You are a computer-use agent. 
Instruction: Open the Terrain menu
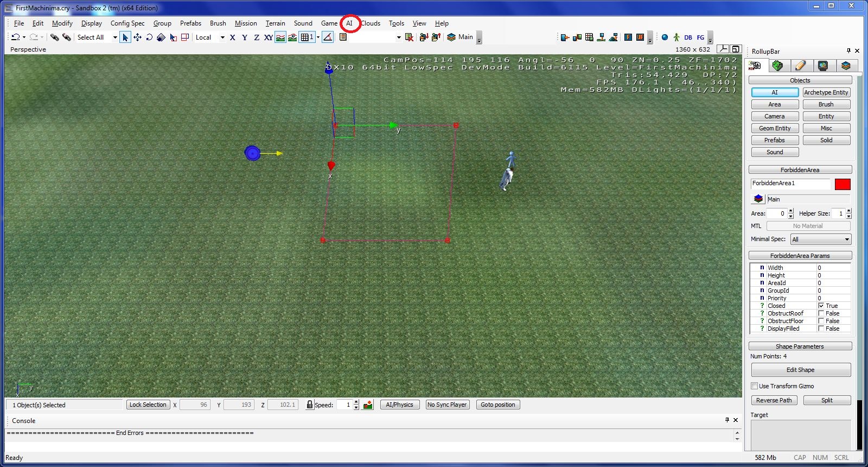pyautogui.click(x=276, y=23)
